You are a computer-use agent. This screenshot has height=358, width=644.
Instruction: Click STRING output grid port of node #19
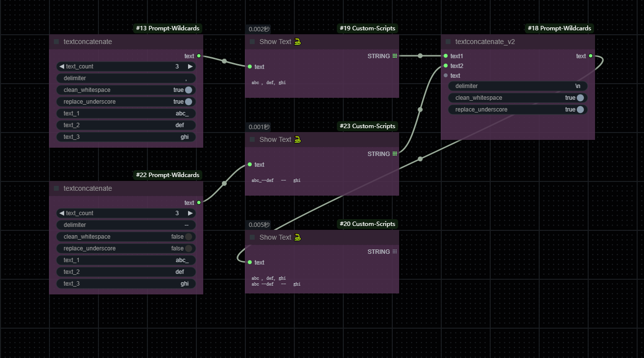click(395, 56)
